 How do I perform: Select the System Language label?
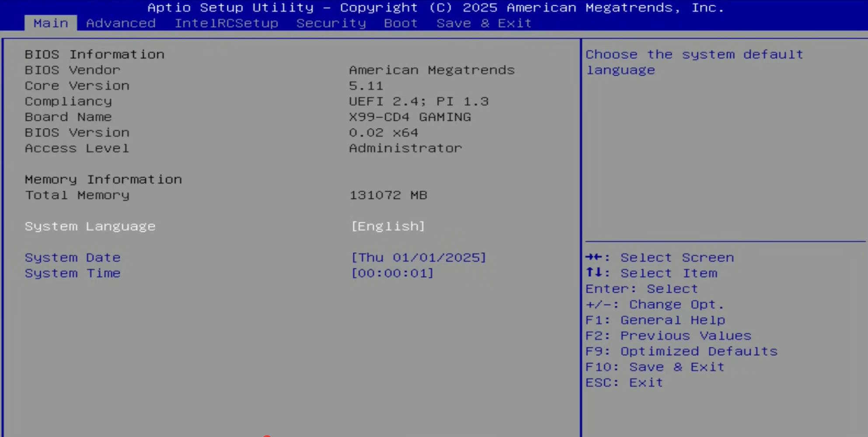90,226
